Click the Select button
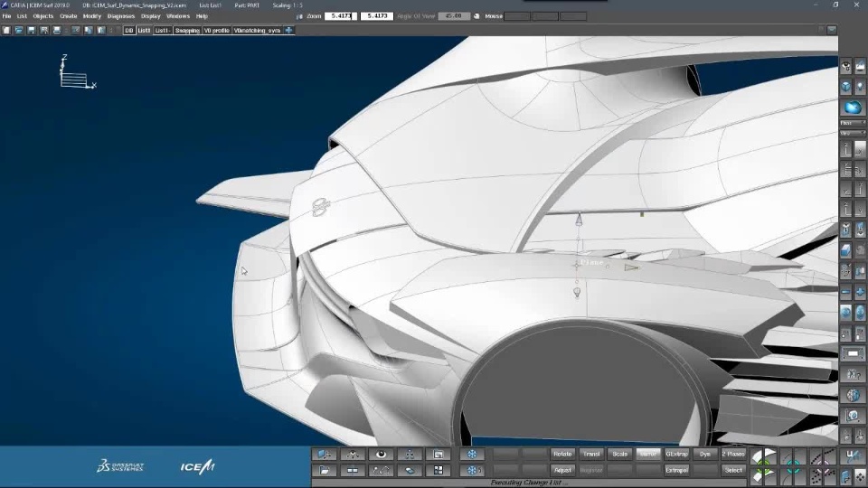The image size is (868, 488). click(x=733, y=470)
